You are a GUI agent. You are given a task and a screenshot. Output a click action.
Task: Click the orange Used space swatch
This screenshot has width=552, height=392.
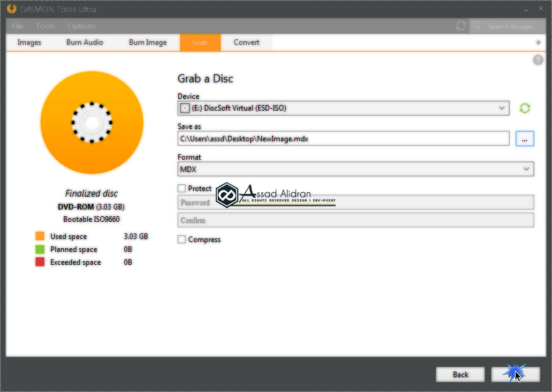[40, 236]
